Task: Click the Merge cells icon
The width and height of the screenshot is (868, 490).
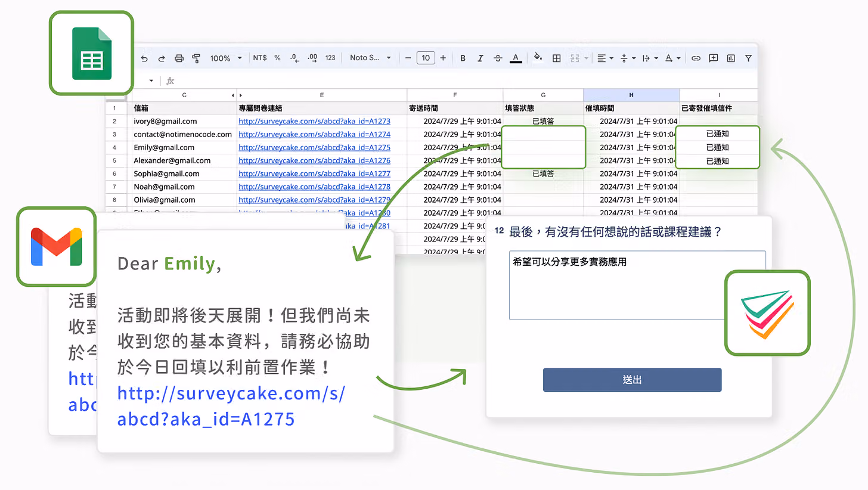Action: [575, 58]
